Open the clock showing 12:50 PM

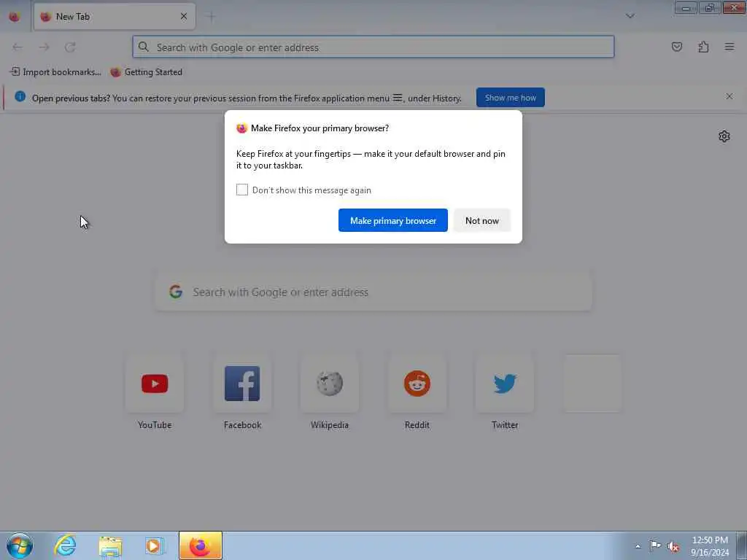click(x=710, y=545)
